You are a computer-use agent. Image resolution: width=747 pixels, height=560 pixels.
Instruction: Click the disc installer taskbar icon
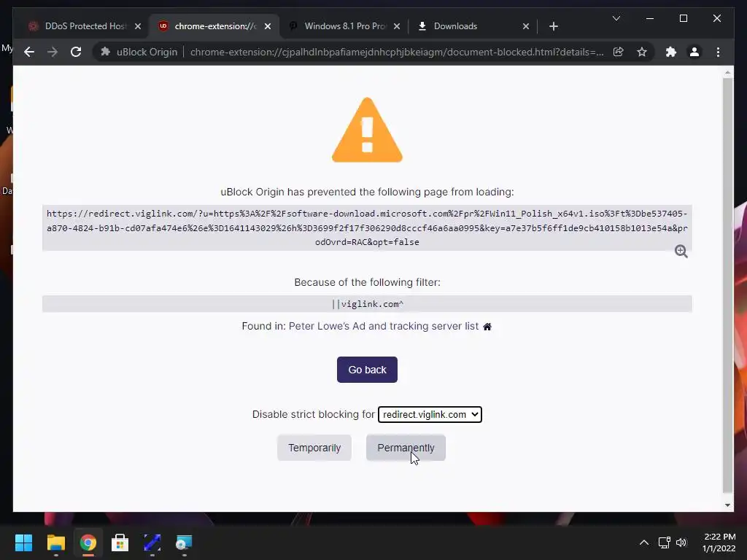(184, 542)
